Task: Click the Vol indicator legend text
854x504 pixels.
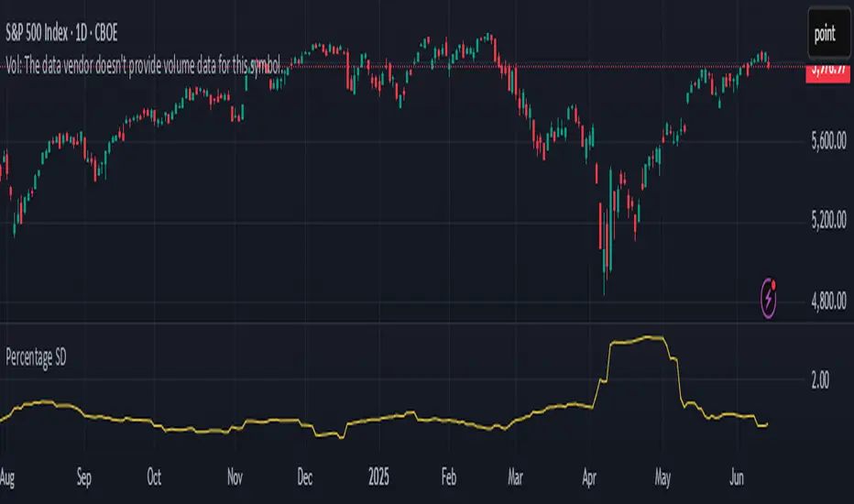Action: tap(143, 66)
